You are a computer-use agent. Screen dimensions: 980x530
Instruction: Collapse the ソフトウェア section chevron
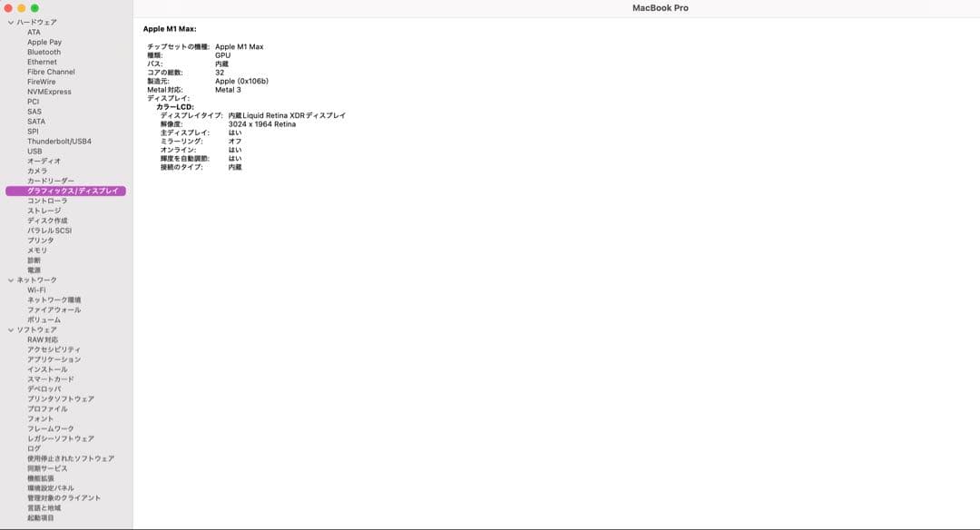point(11,330)
